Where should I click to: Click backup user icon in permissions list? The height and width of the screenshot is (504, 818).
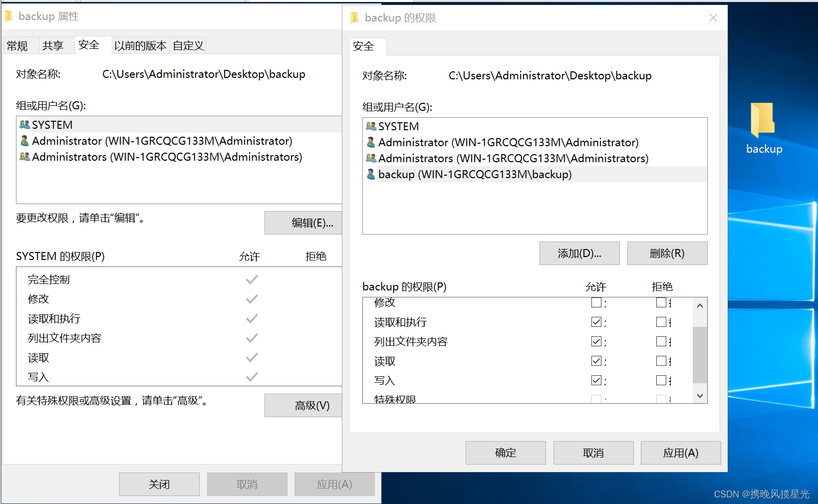[371, 174]
